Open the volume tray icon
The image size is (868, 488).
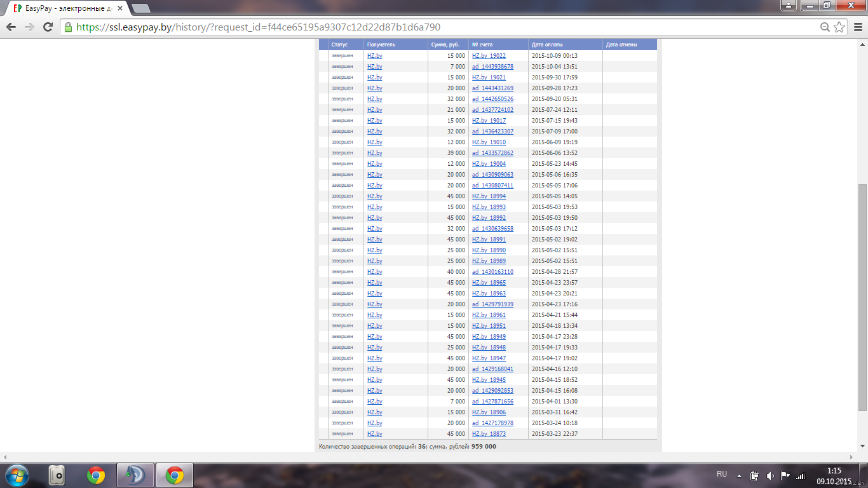click(770, 475)
